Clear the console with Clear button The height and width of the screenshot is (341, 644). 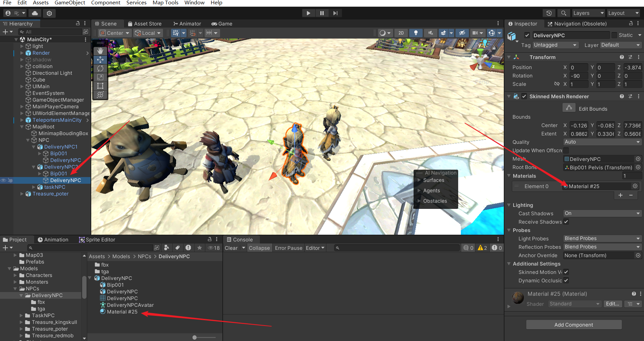231,248
